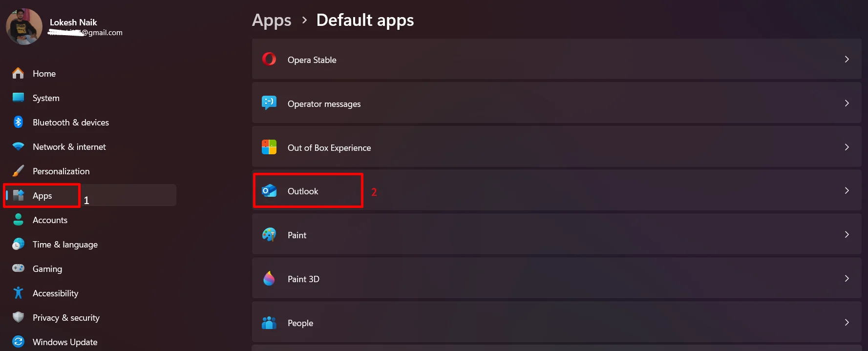Open Personalization settings
The image size is (868, 351).
61,171
